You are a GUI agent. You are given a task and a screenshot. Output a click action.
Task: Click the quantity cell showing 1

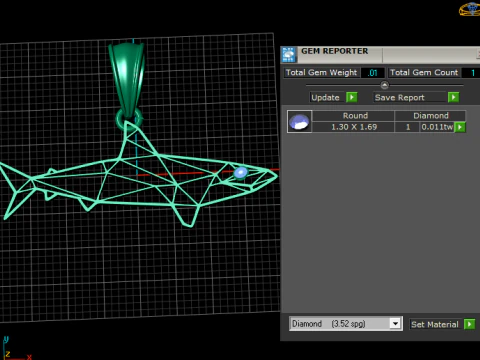pyautogui.click(x=408, y=127)
